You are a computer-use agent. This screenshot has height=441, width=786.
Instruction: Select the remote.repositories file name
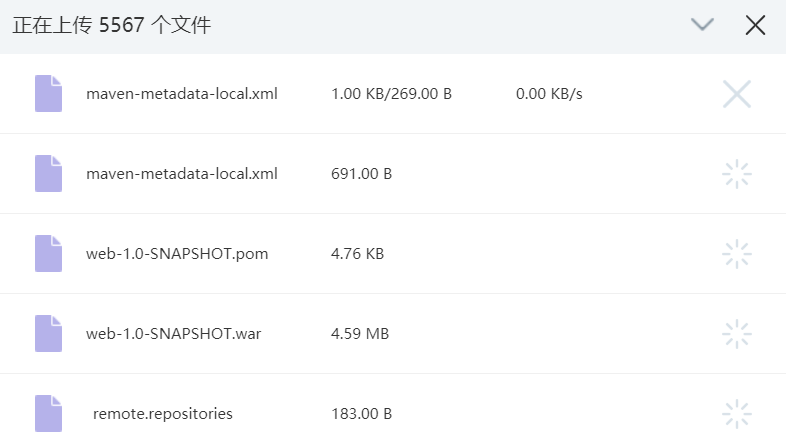click(163, 413)
